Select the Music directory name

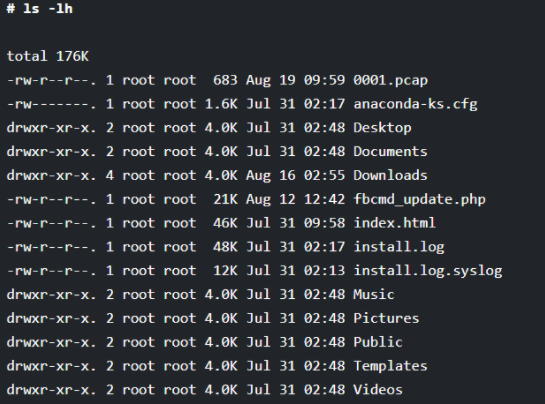[374, 294]
